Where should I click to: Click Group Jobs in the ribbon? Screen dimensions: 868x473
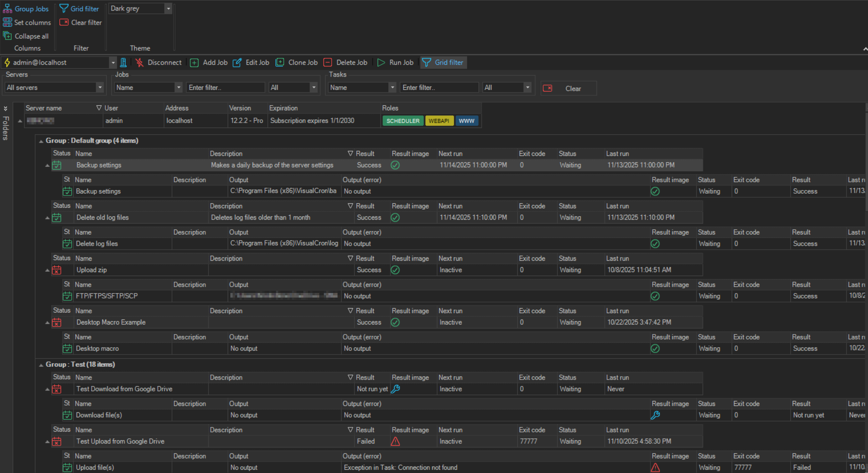click(x=26, y=9)
